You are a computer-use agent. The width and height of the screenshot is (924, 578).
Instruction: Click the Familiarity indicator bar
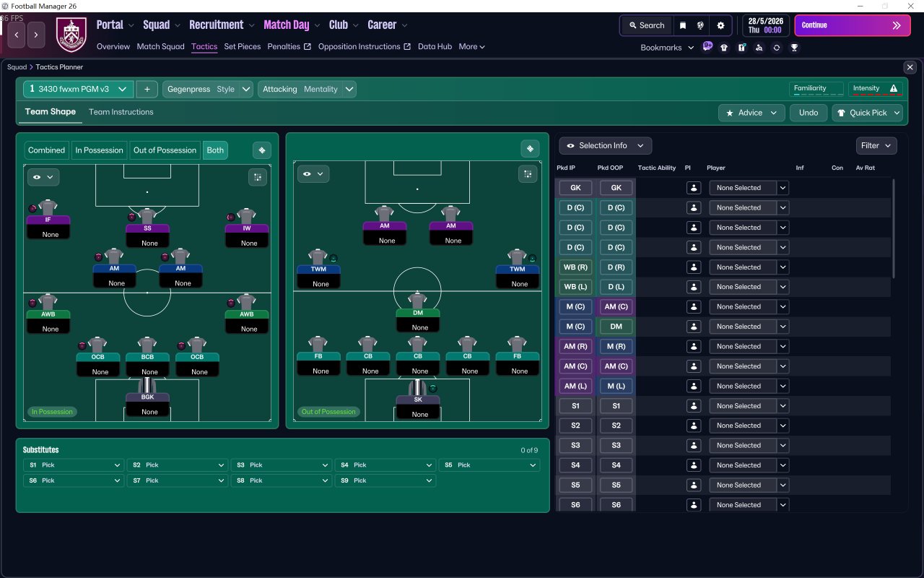(x=816, y=89)
